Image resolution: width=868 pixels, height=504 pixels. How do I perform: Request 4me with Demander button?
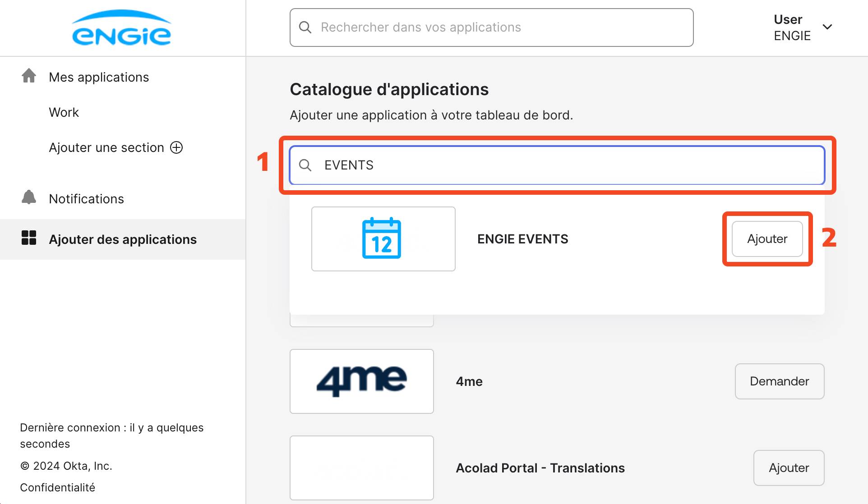pos(780,381)
